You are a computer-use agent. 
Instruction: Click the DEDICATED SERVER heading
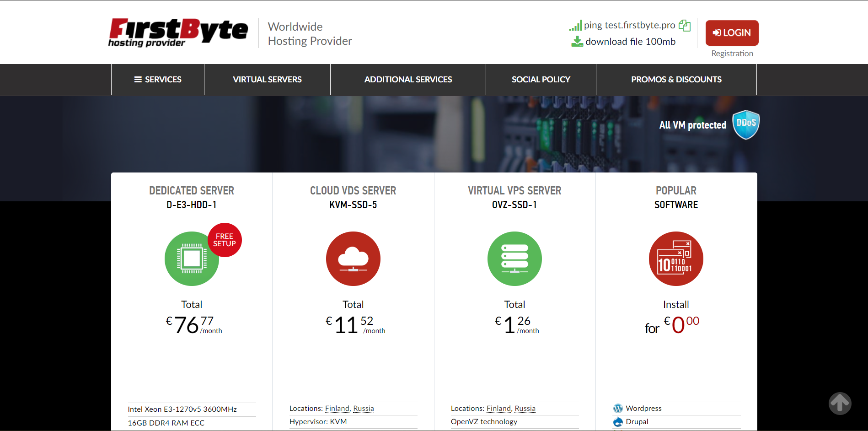[192, 190]
